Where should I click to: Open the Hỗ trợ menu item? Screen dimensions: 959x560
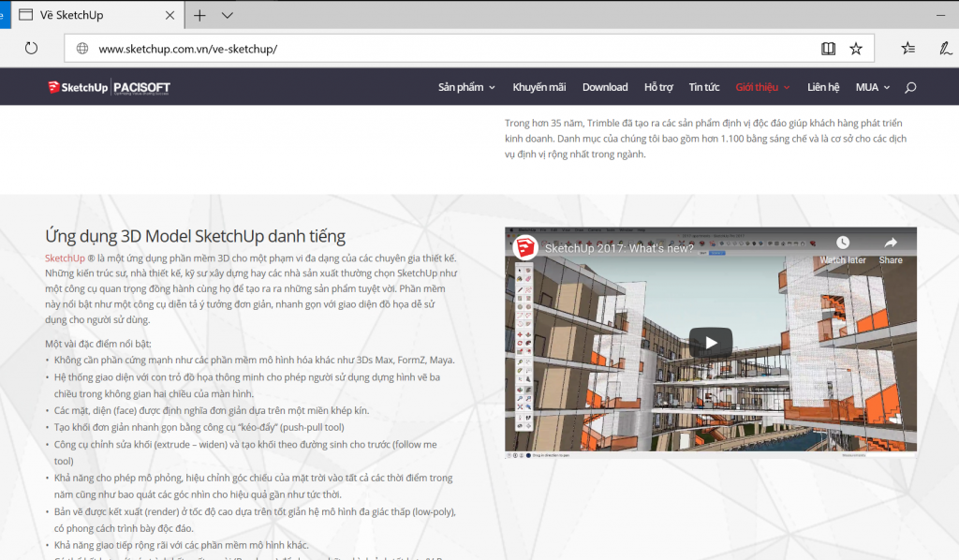click(x=658, y=87)
